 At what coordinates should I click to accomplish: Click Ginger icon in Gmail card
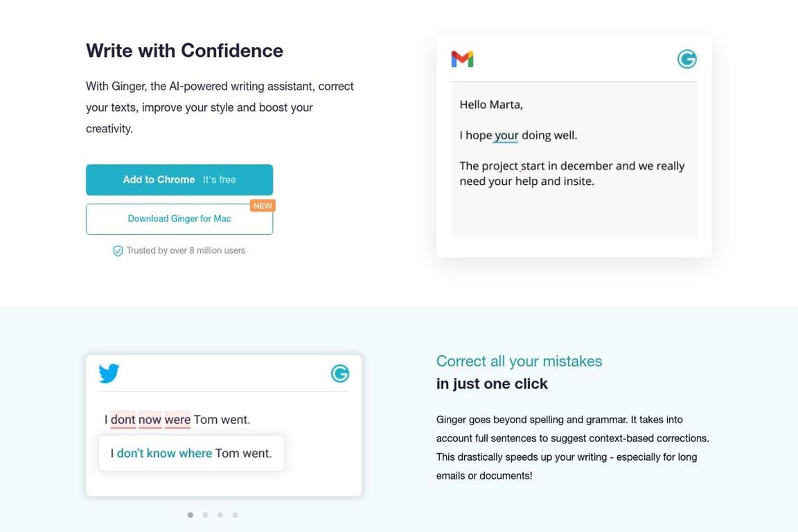tap(686, 59)
